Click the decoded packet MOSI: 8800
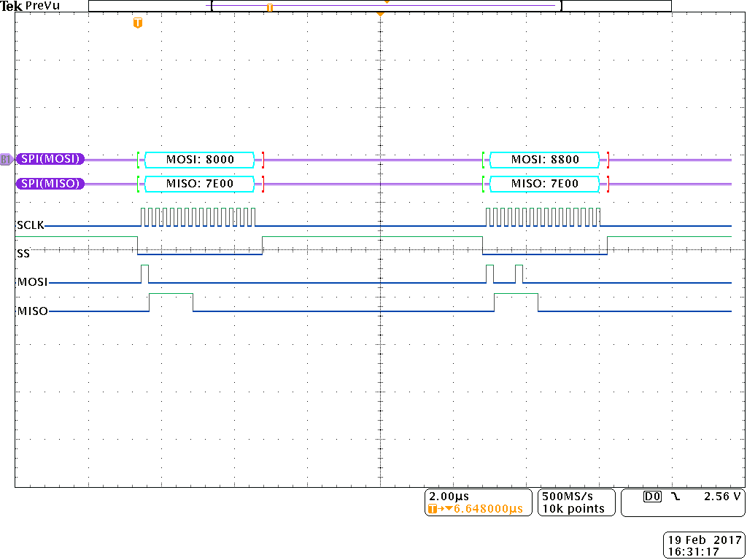The height and width of the screenshot is (560, 747). coord(544,160)
